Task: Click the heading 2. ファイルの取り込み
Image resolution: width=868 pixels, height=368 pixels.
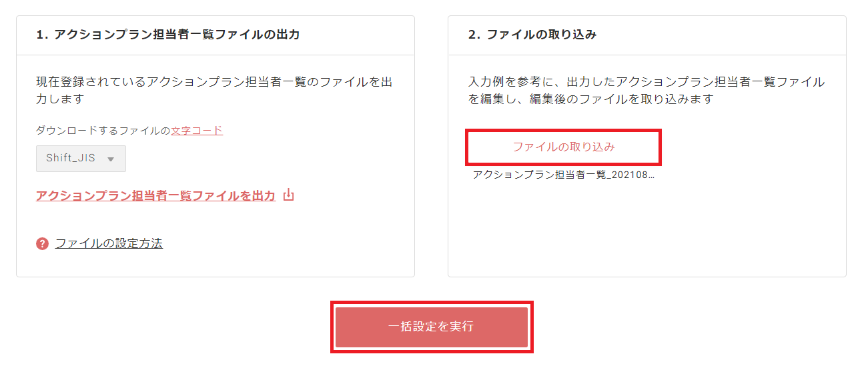Action: click(x=532, y=35)
